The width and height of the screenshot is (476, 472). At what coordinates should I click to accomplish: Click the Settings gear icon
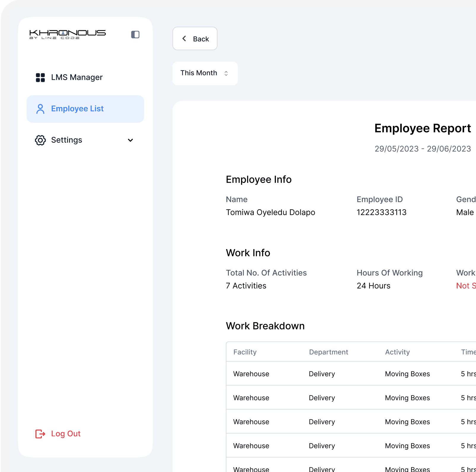[40, 140]
